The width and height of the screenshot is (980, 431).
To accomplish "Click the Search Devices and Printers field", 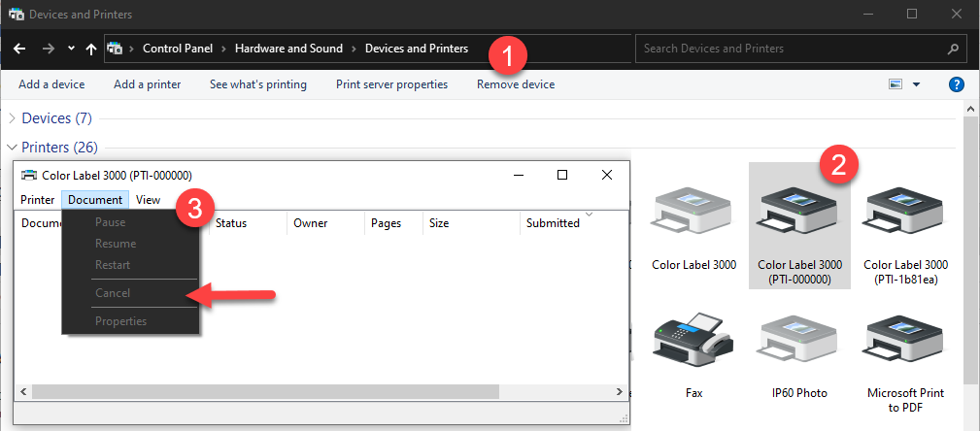I will [x=787, y=49].
